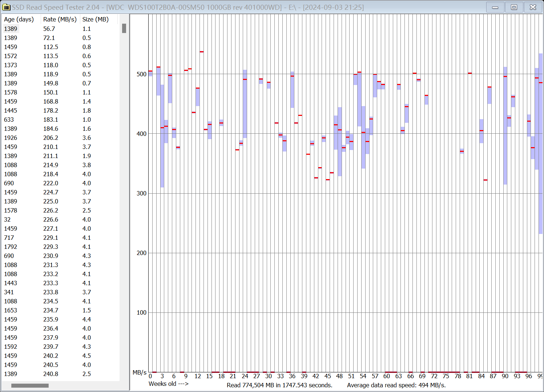The image size is (544, 392).
Task: Select the row with rate 184.6
Action: point(60,129)
